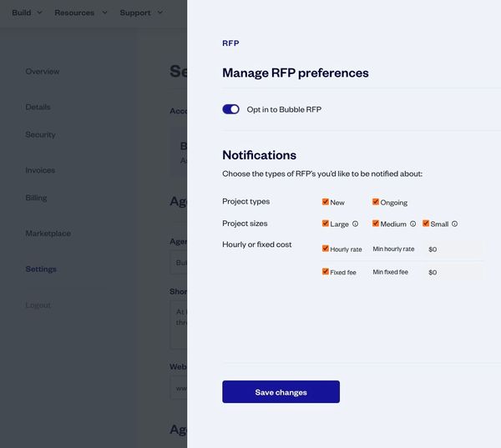Uncheck the New project type checkbox

pos(326,202)
